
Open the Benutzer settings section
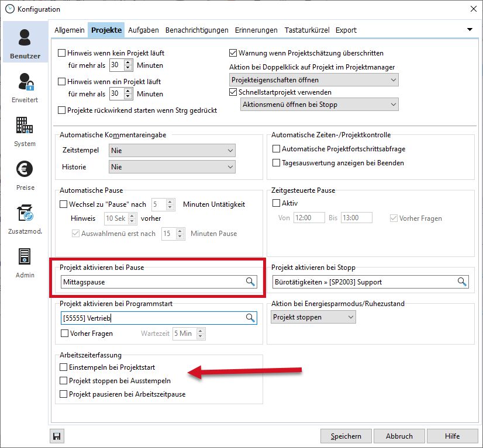25,42
